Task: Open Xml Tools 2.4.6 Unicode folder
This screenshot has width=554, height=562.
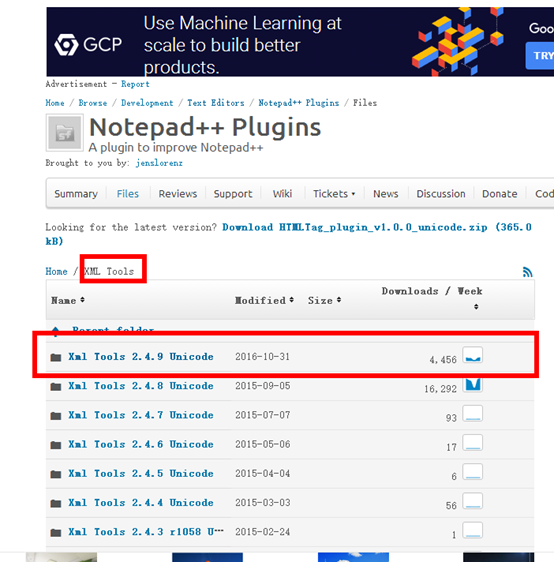Action: pos(141,444)
